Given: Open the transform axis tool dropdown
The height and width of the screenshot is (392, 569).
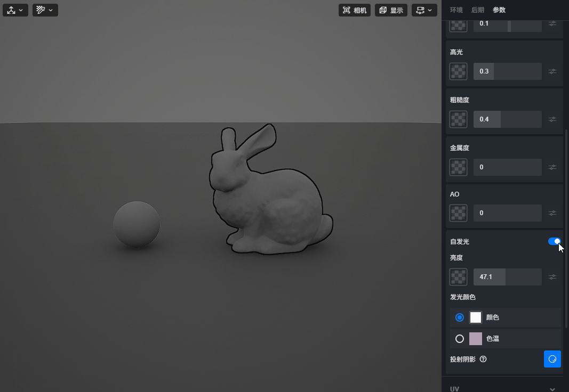Looking at the screenshot, I should [15, 10].
